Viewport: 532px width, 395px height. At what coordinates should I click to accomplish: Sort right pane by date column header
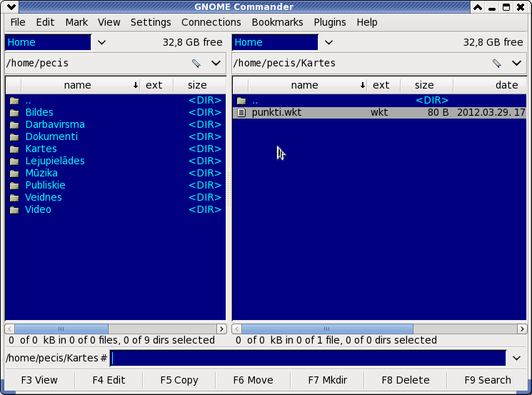point(490,85)
